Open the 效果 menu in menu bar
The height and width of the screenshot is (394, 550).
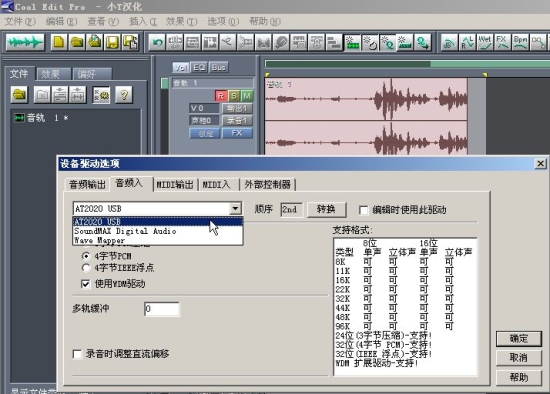pyautogui.click(x=181, y=21)
